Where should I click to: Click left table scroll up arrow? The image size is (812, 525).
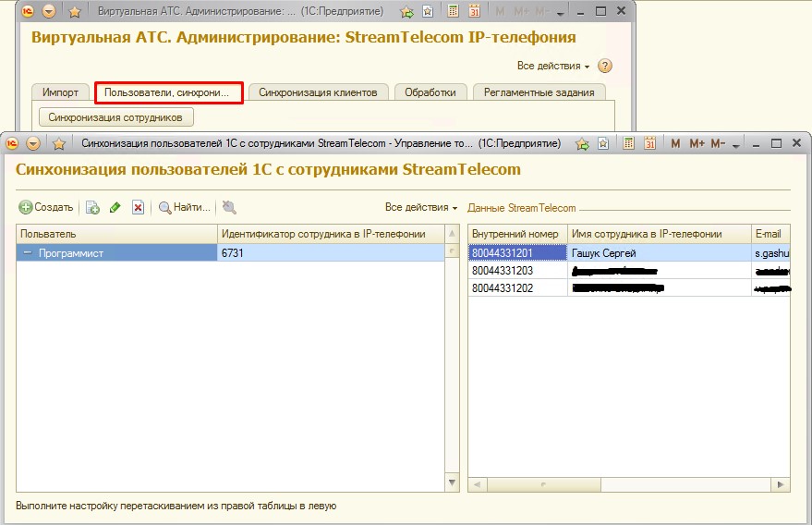452,234
